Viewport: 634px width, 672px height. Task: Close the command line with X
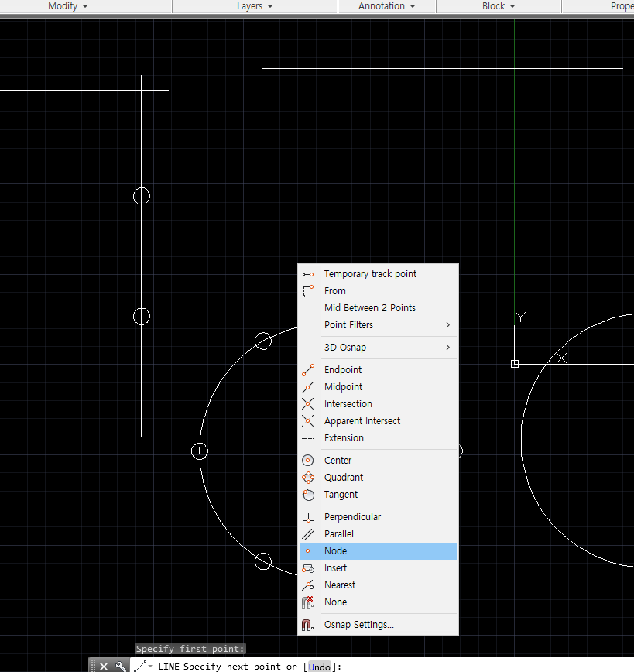[x=104, y=667]
